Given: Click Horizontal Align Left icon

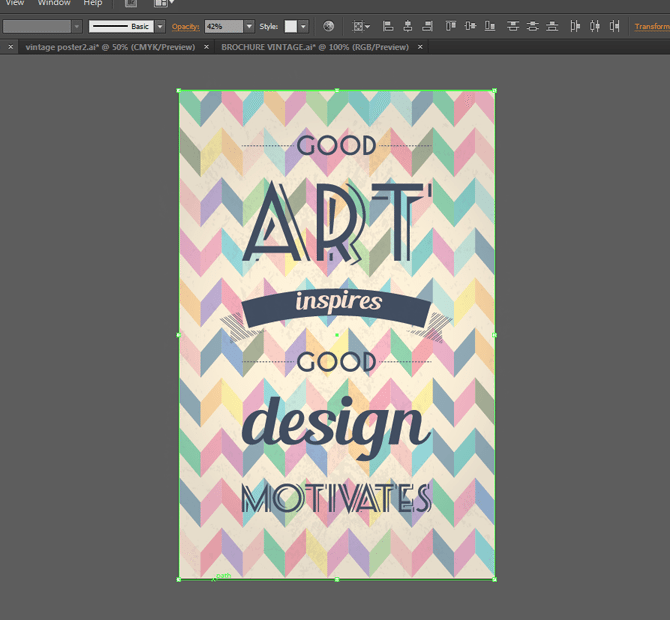Looking at the screenshot, I should coord(388,26).
